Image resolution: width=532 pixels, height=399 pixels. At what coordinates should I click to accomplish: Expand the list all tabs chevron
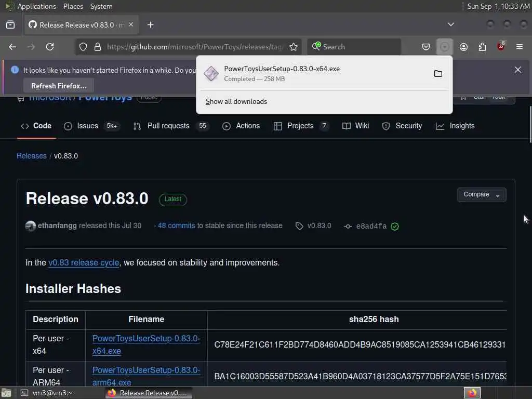[x=451, y=24]
